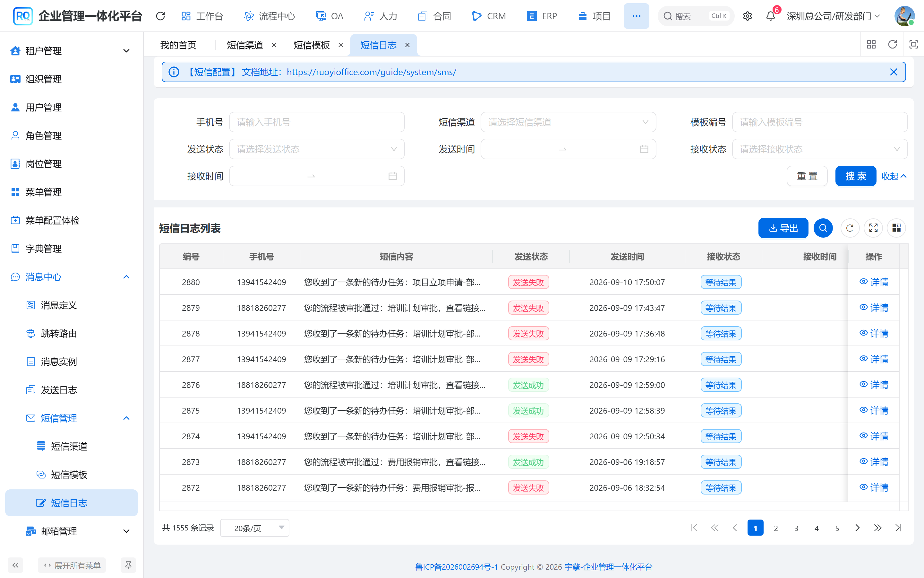Screen dimensions: 924x578
Task: Open the settings gear icon
Action: tap(747, 16)
